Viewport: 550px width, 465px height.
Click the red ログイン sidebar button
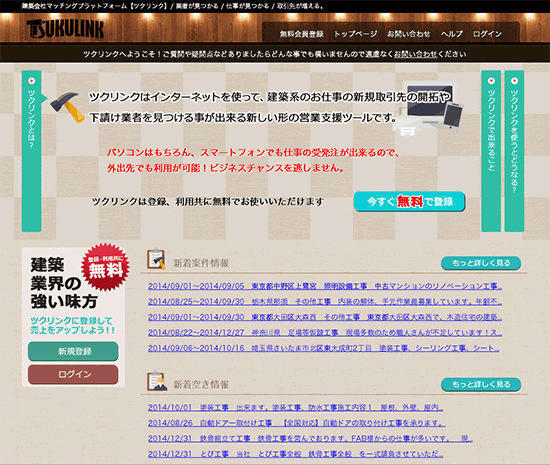pyautogui.click(x=73, y=375)
